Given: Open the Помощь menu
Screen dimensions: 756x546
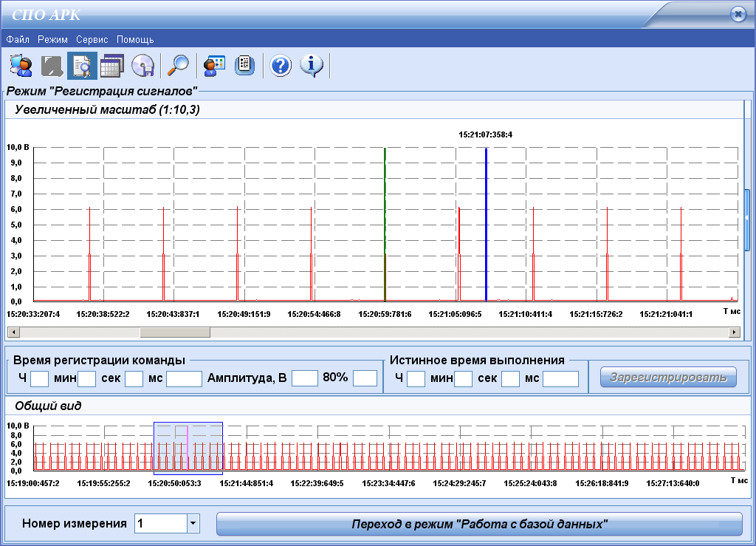Looking at the screenshot, I should 135,39.
